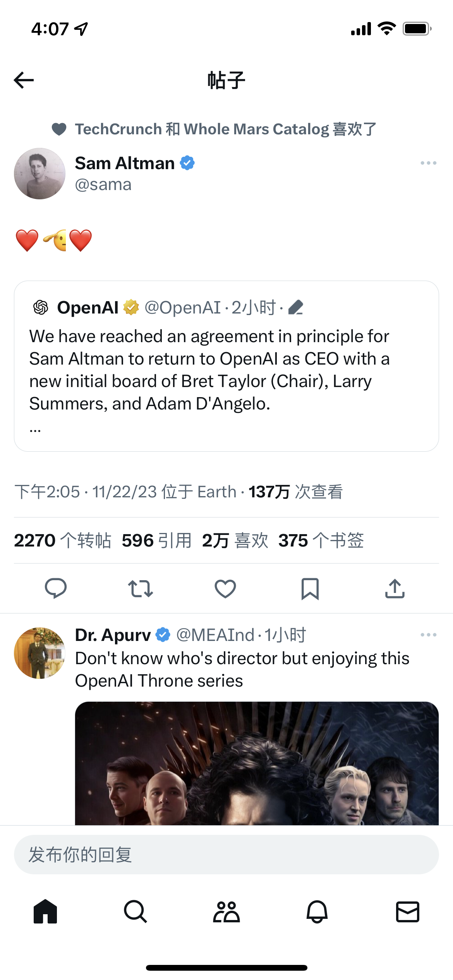Screen dimensions: 453x980
Task: Open the reply composer via comment icon
Action: point(56,589)
